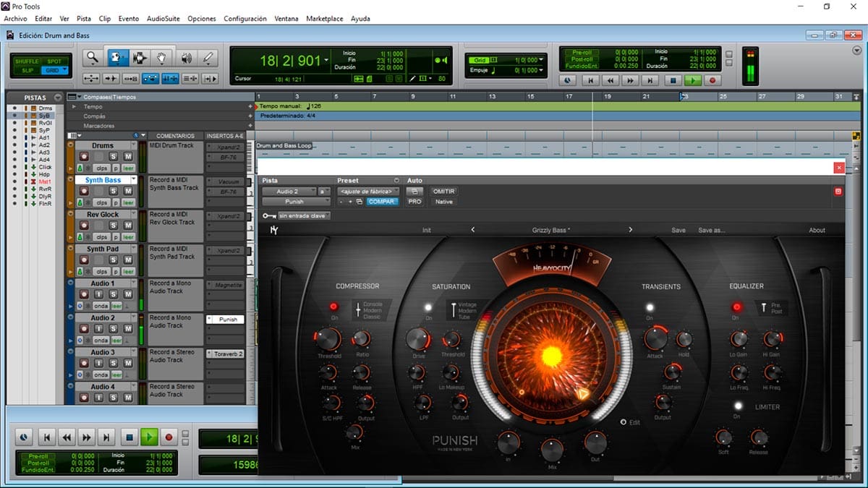
Task: Record-enable the Audio 1 track
Action: 83,294
